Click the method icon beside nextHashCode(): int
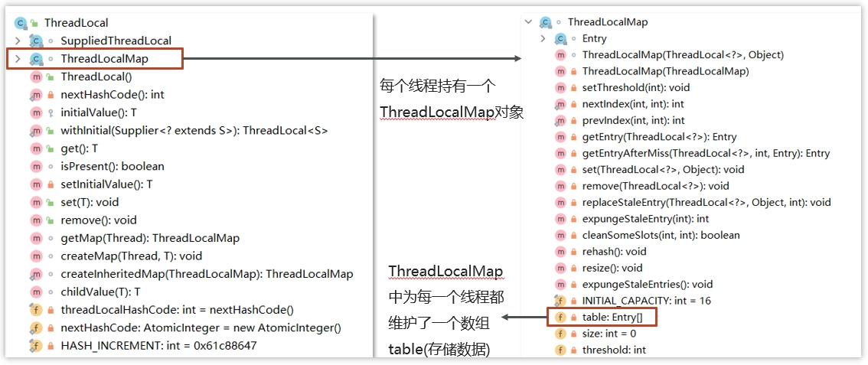Screen dimensions: 868x365 (x=35, y=95)
